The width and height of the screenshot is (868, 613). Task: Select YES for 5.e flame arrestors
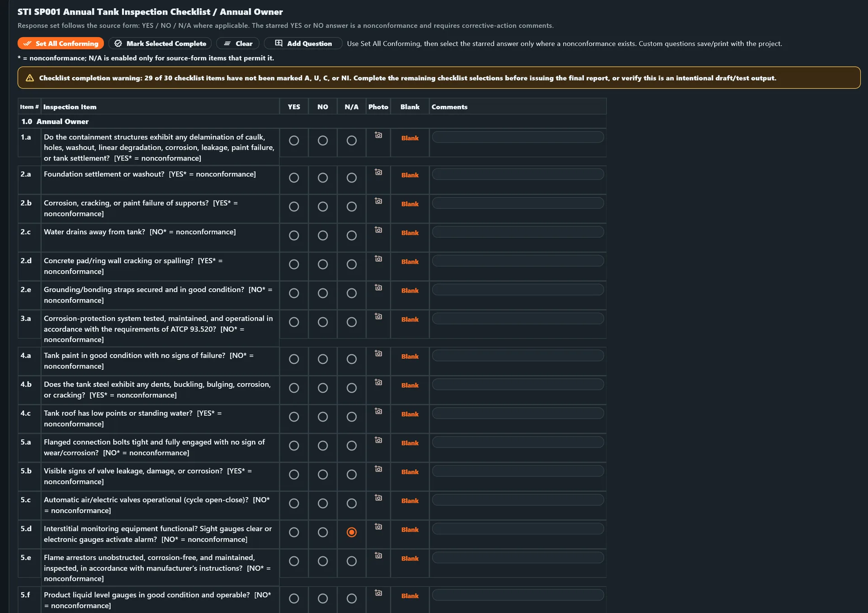[x=294, y=561]
